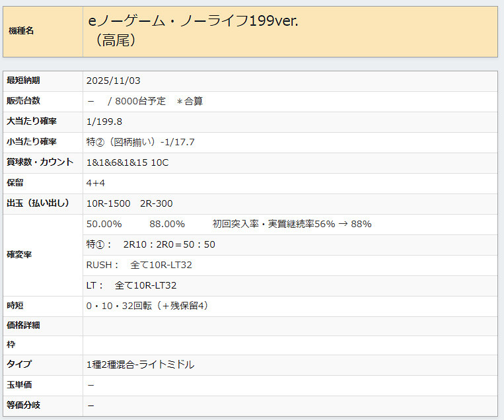
Task: Click the '賞球数・カウント' row label
Action: [x=40, y=162]
